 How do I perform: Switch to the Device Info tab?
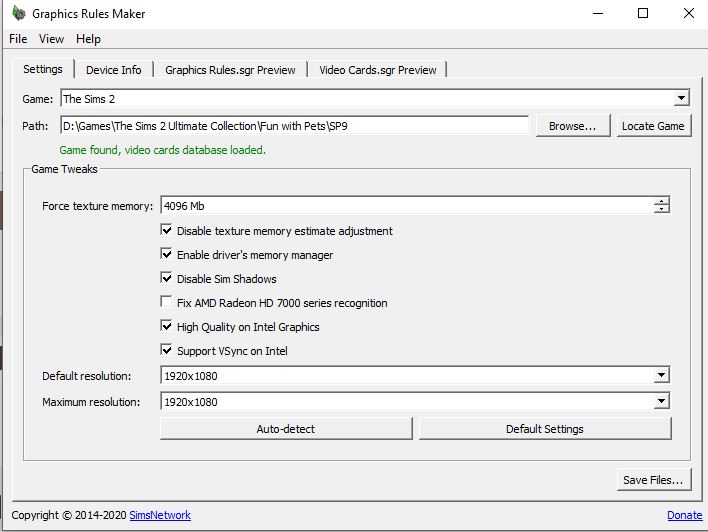pos(113,70)
